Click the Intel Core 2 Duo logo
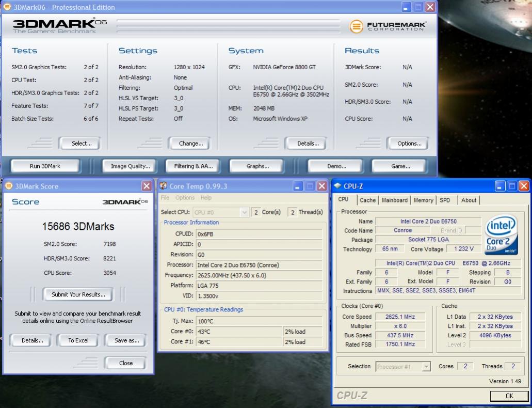 pos(501,234)
